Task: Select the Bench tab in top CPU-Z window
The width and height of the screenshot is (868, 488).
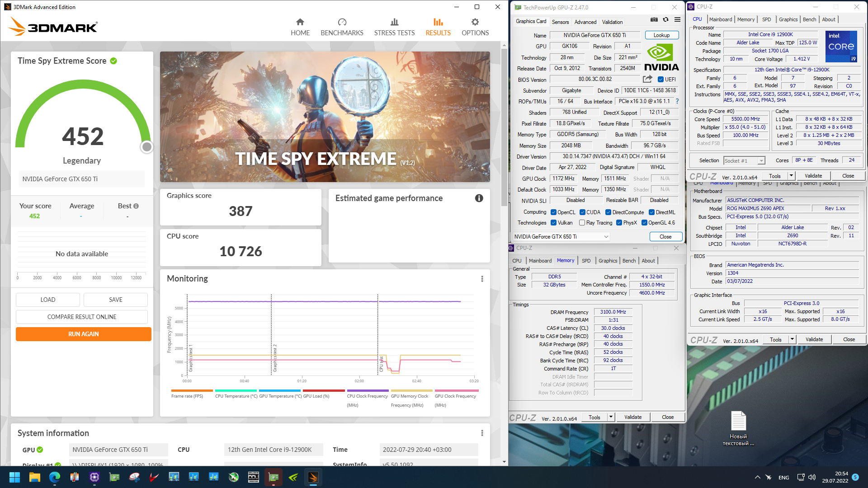Action: point(809,19)
